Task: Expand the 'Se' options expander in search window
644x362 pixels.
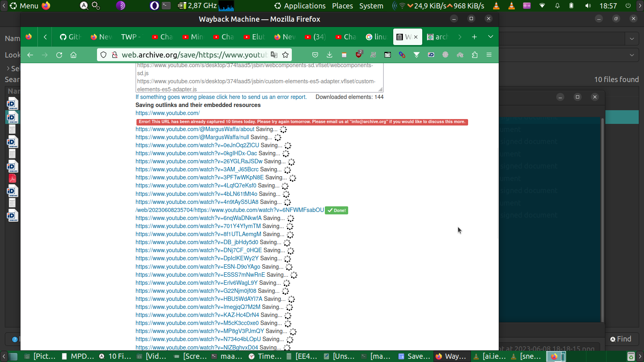Action: pyautogui.click(x=8, y=69)
